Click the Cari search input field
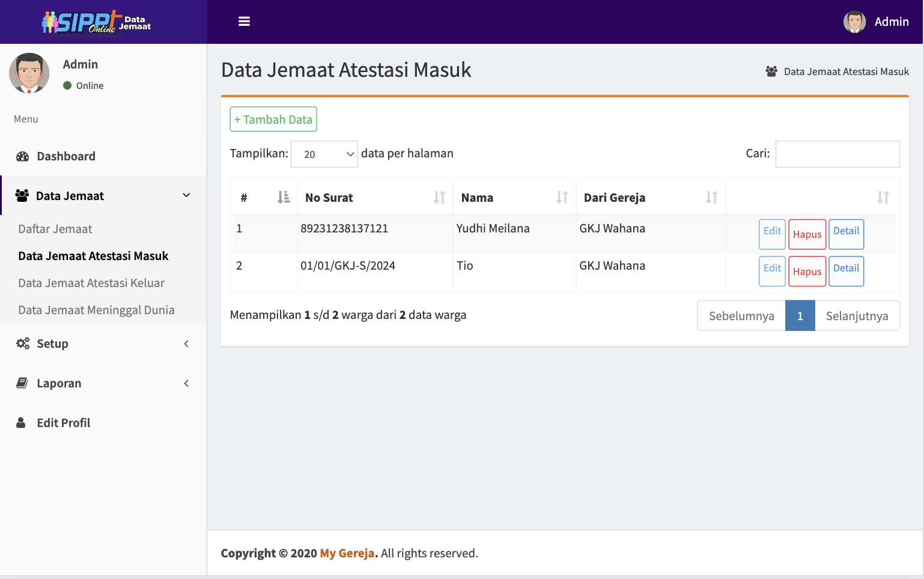Viewport: 924px width, 579px height. pyautogui.click(x=837, y=154)
